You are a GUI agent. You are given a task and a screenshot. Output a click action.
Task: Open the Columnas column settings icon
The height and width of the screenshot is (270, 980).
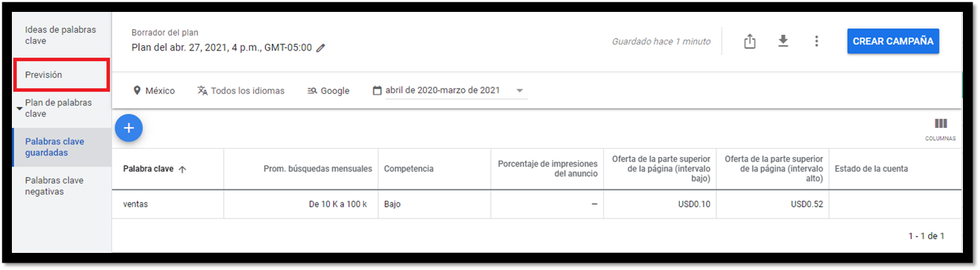(x=941, y=129)
